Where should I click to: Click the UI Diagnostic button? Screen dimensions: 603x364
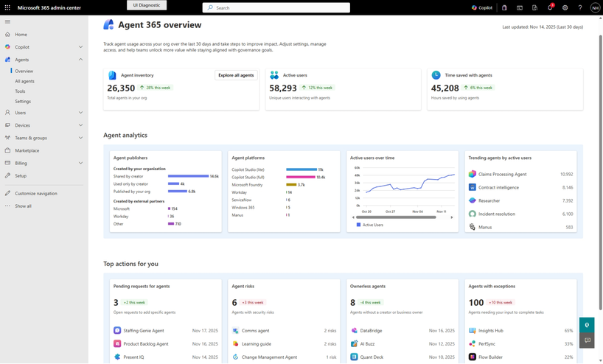pyautogui.click(x=147, y=5)
